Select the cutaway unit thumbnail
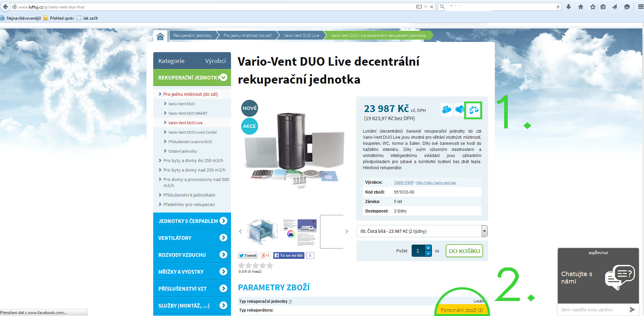 pyautogui.click(x=262, y=231)
